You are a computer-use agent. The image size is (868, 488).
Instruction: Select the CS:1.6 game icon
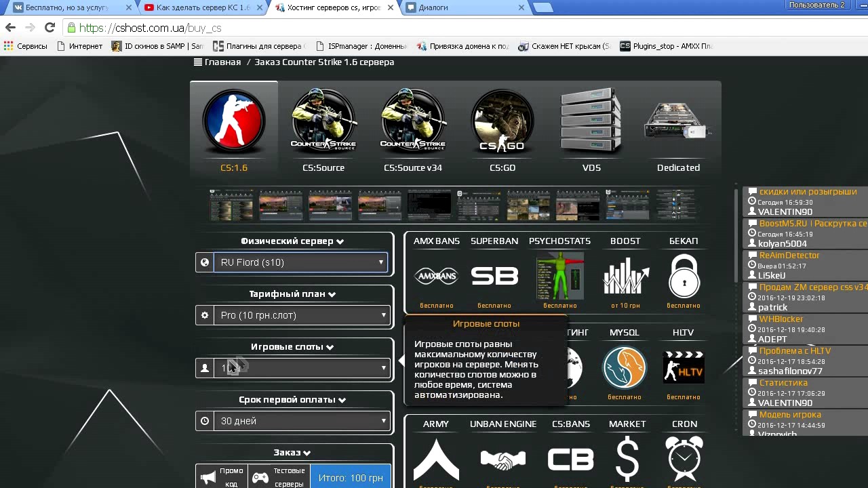pos(234,122)
